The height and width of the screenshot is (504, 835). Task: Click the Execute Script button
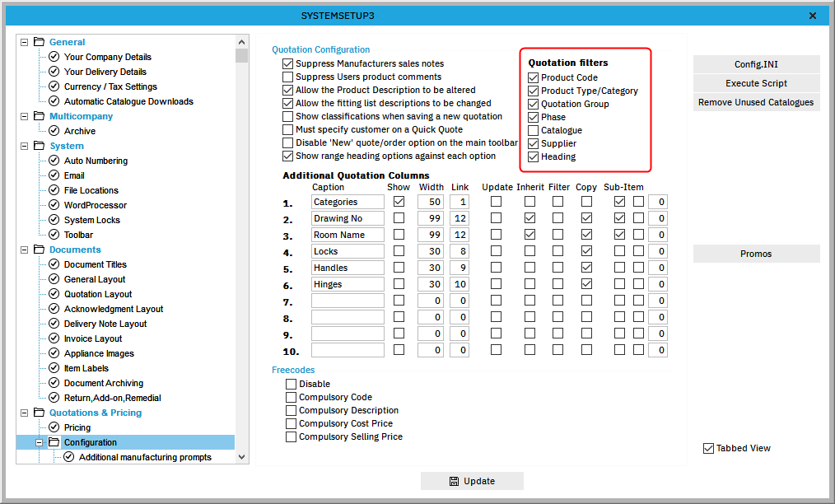pyautogui.click(x=756, y=83)
